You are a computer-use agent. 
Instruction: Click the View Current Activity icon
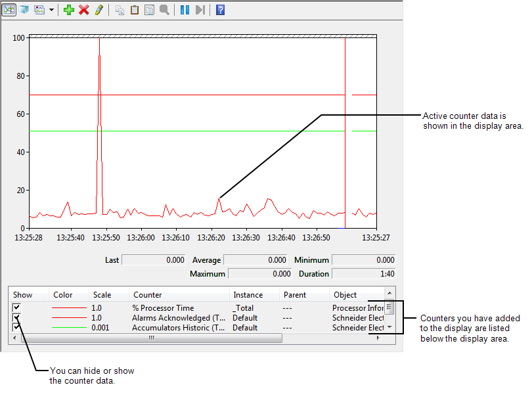click(x=9, y=10)
